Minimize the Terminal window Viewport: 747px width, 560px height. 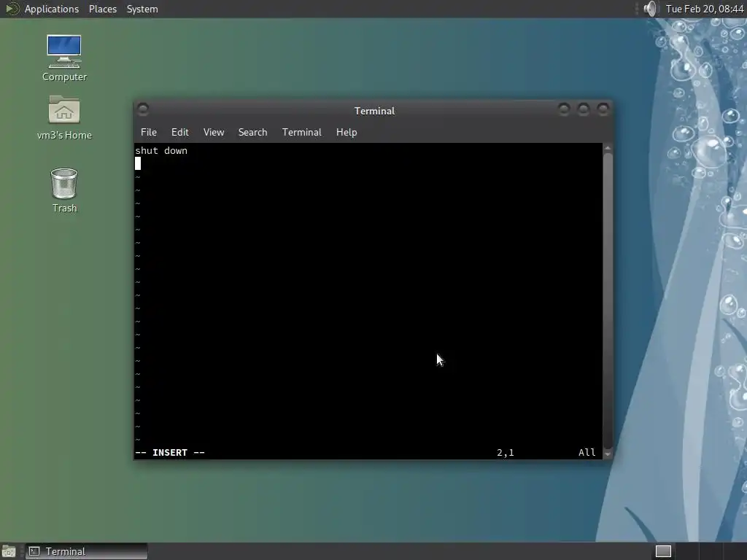click(564, 110)
